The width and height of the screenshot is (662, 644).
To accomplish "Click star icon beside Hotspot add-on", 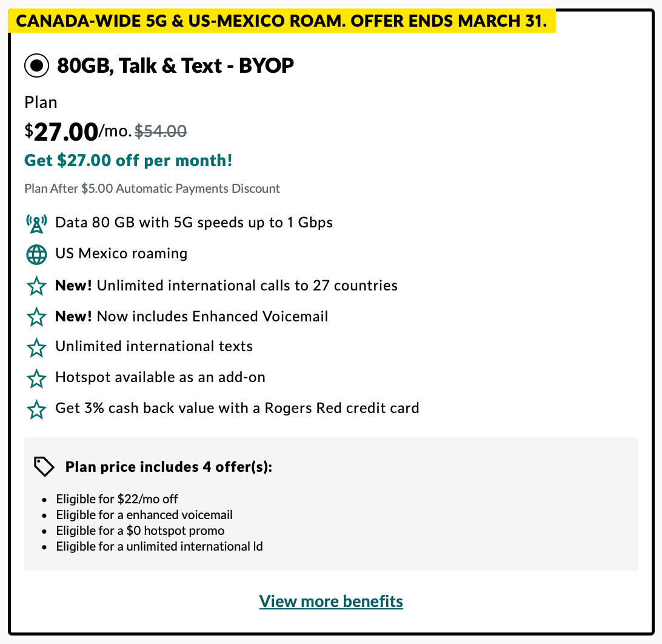I will pos(36,378).
